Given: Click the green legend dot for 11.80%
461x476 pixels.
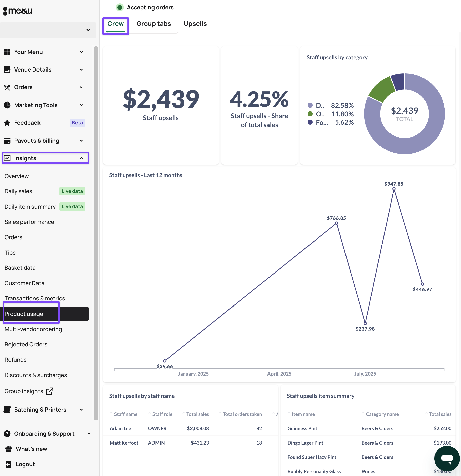Looking at the screenshot, I should [x=310, y=114].
